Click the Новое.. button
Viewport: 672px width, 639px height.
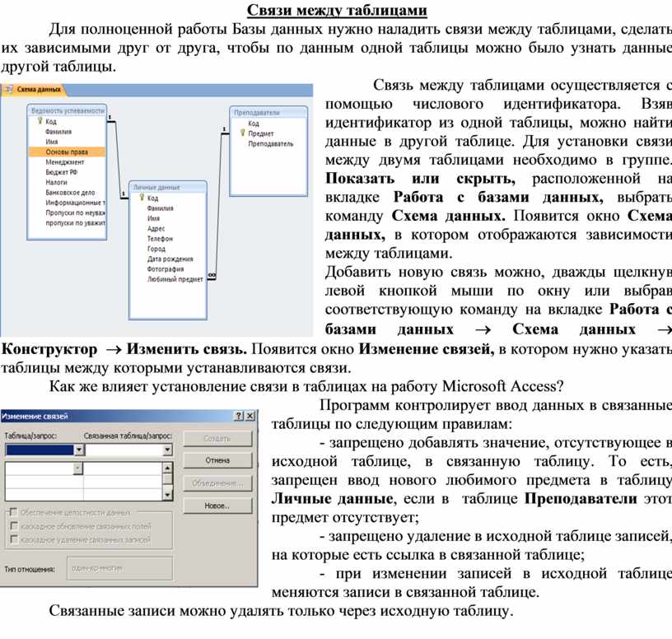[x=217, y=506]
